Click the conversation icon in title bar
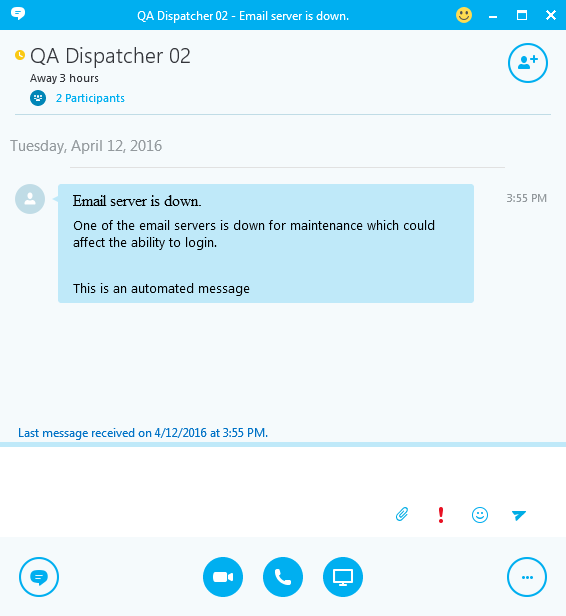The image size is (566, 616). [x=18, y=14]
